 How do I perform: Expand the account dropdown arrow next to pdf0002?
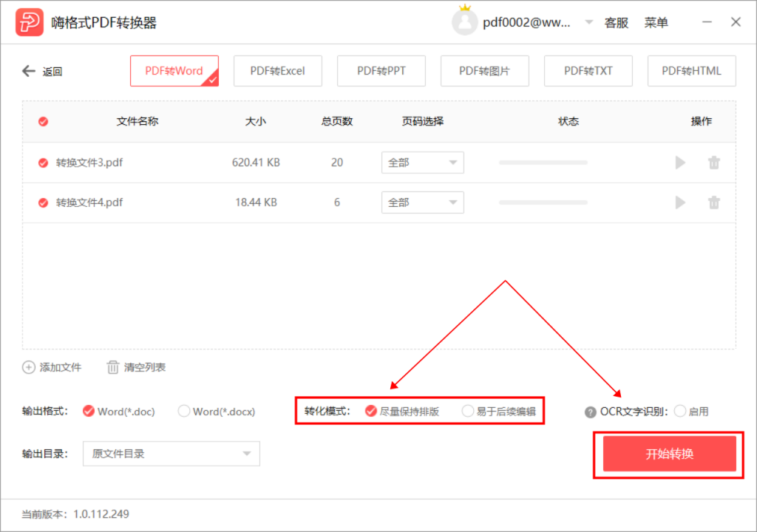point(589,22)
